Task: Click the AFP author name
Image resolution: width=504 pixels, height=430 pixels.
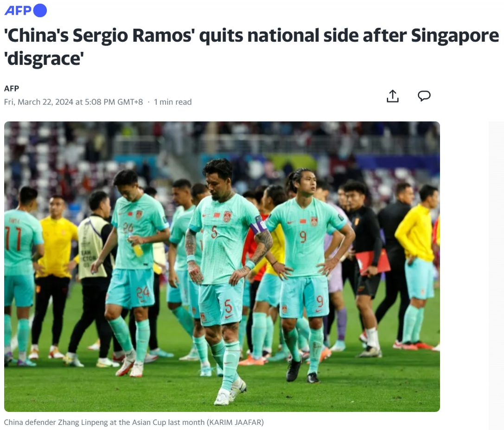Action: click(12, 89)
